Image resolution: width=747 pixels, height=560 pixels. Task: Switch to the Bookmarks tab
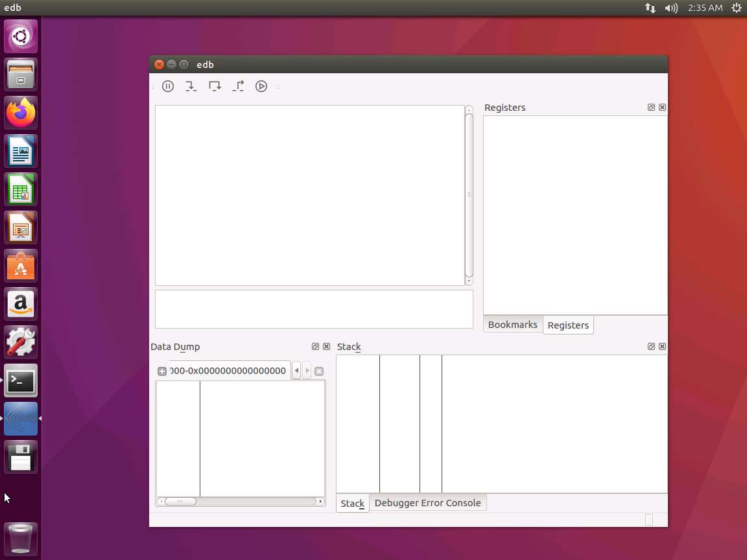[512, 325]
